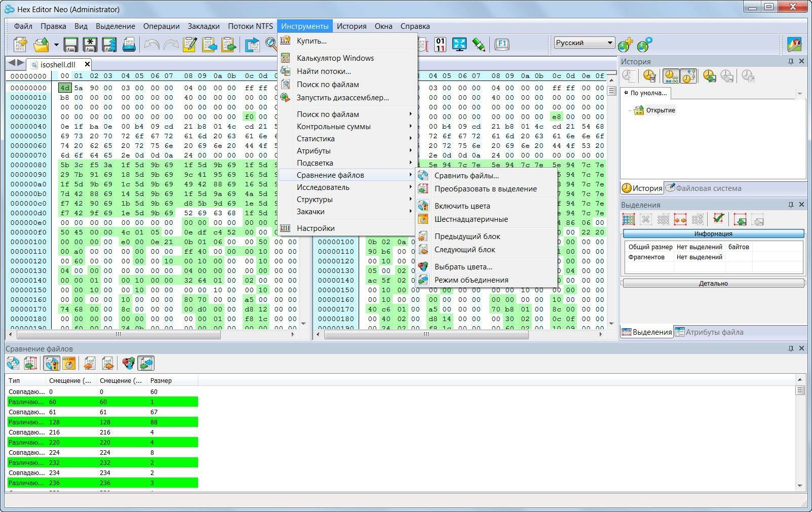Expand the Контрольные суммы submenu

click(x=347, y=127)
